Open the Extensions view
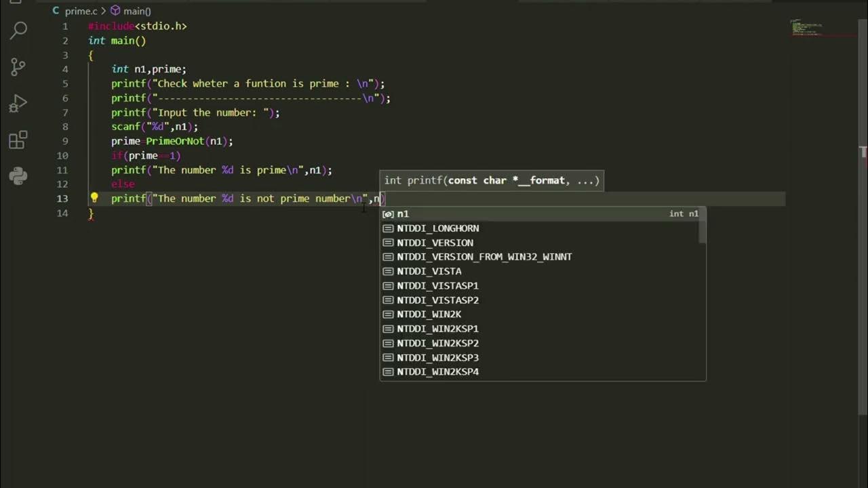868x488 pixels. (18, 140)
